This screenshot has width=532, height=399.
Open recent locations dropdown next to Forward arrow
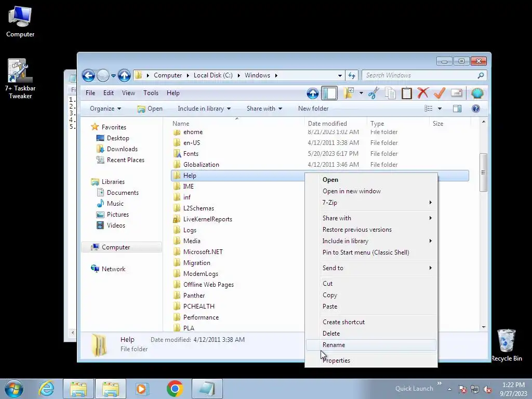click(113, 76)
